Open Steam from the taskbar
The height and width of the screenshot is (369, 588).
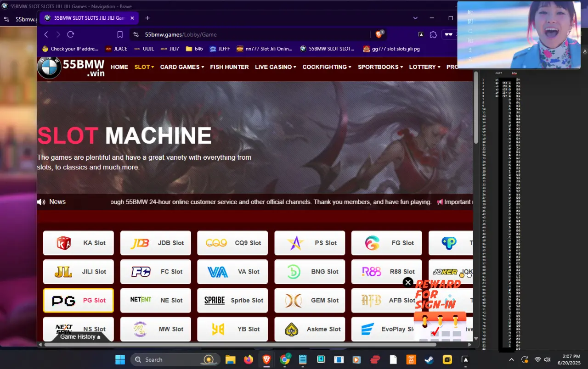pyautogui.click(x=429, y=359)
